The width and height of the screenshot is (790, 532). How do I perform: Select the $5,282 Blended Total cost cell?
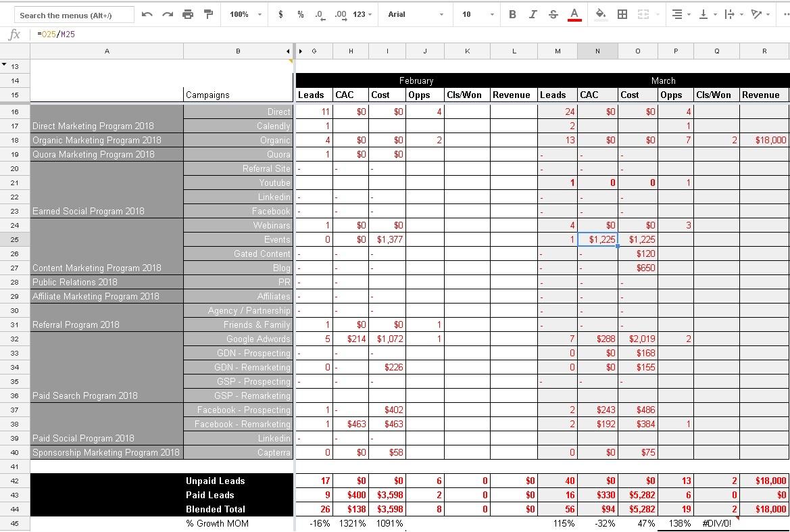(638, 509)
